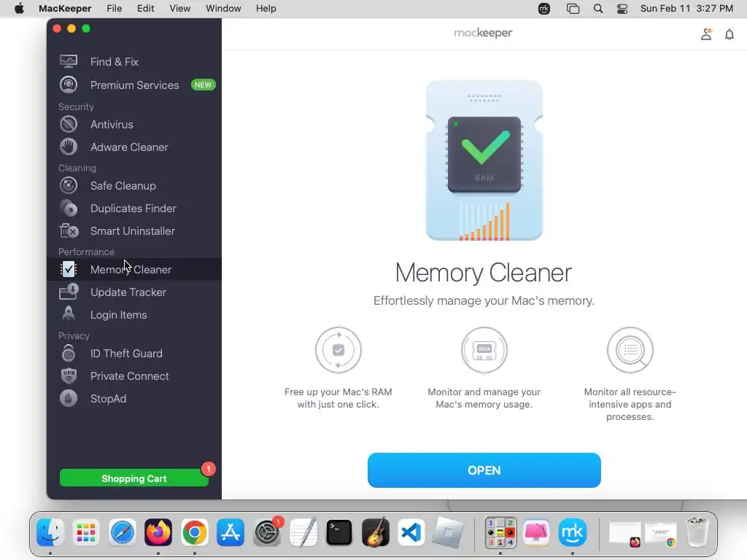Click the resource-intensive apps magnifier icon
This screenshot has width=747, height=560.
click(630, 350)
